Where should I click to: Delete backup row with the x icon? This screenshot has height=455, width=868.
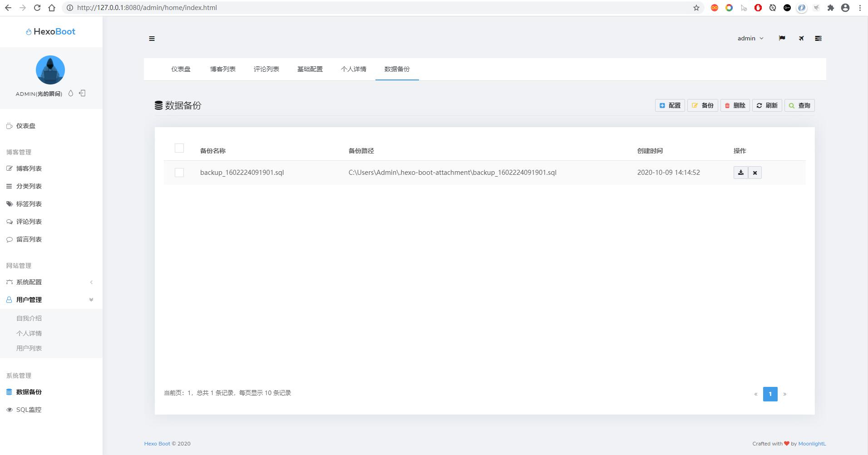tap(755, 173)
